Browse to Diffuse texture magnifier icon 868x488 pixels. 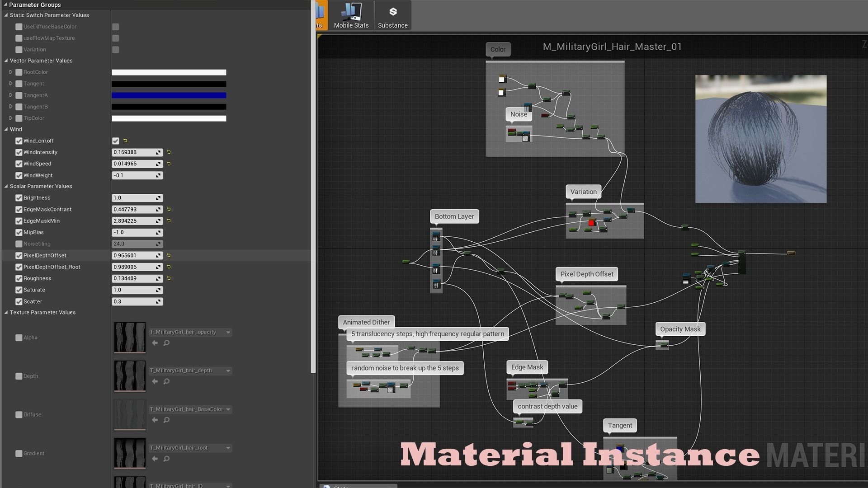[x=166, y=420]
